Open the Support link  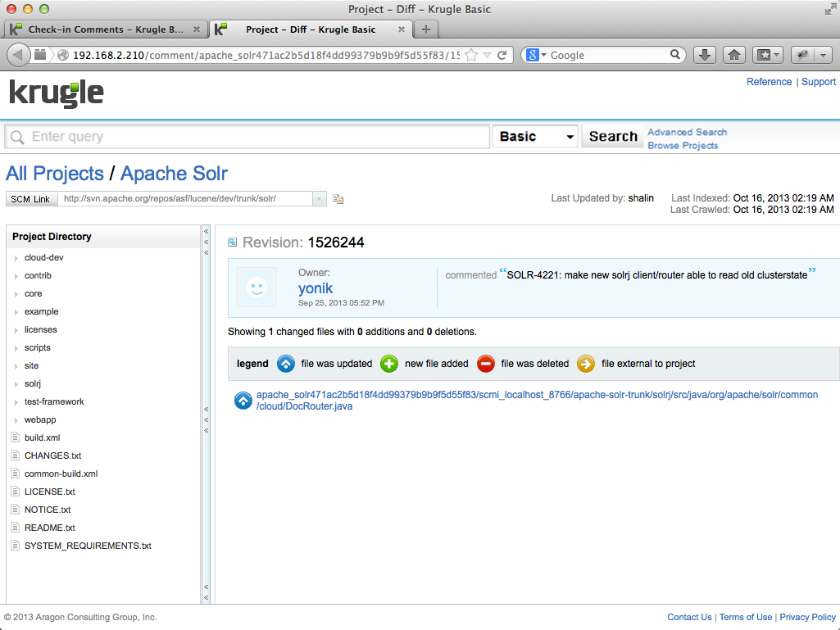(x=819, y=81)
